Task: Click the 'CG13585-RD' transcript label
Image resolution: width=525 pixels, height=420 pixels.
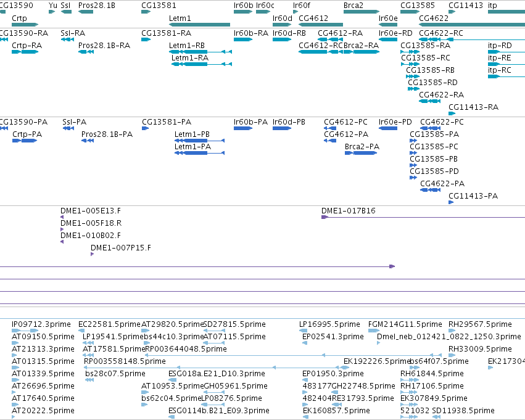Action: pyautogui.click(x=432, y=82)
